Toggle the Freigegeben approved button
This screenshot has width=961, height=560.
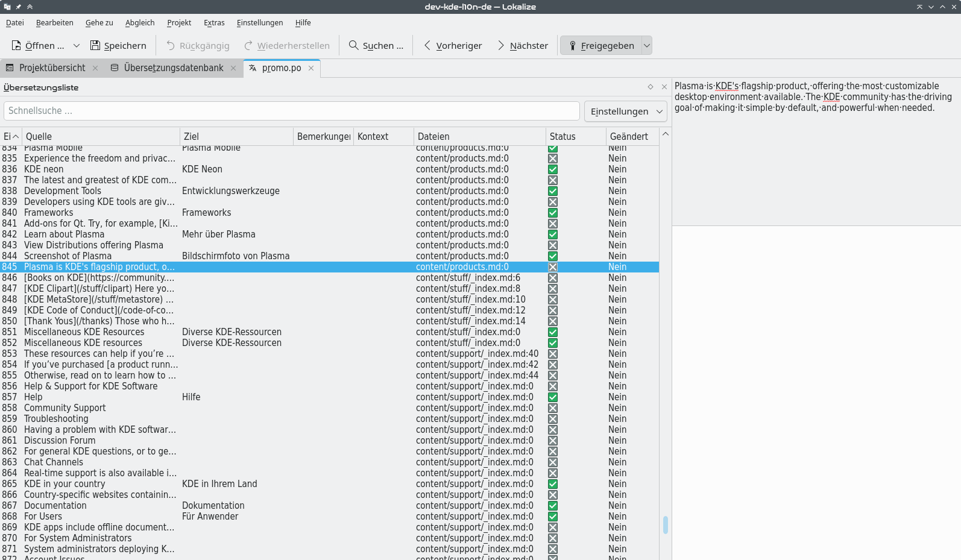(x=601, y=45)
